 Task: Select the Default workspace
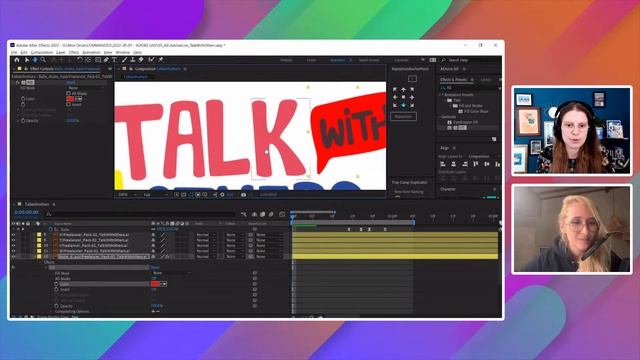pyautogui.click(x=286, y=60)
